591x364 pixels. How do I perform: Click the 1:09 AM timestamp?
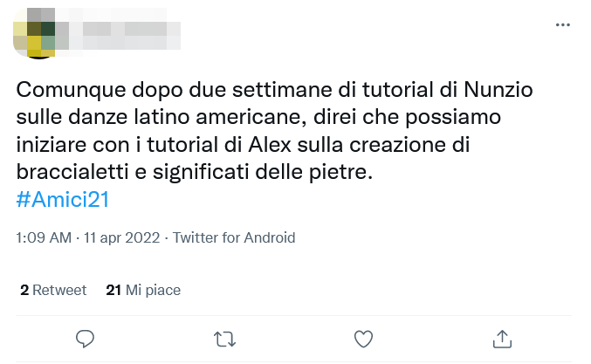[x=41, y=237]
